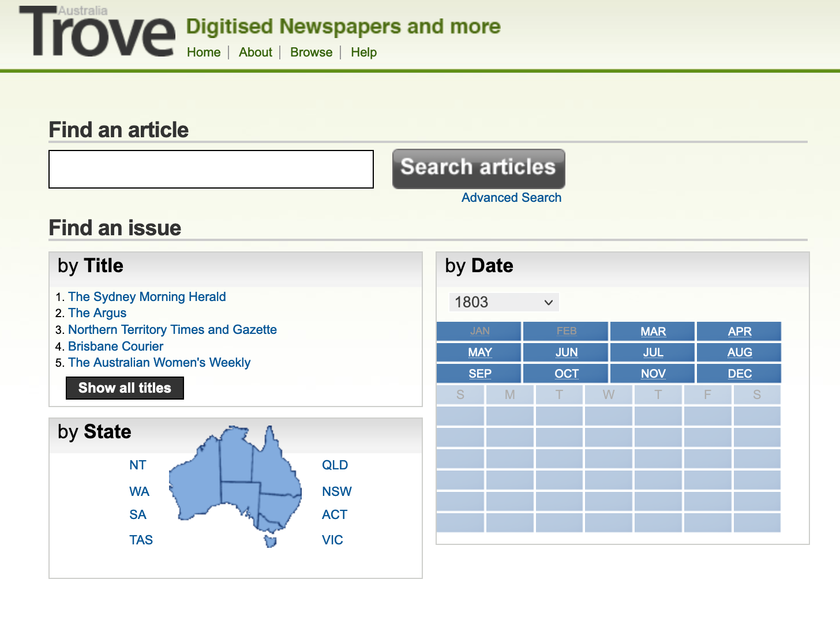Focus the article search text field
Screen dimensions: 840x632
(211, 170)
